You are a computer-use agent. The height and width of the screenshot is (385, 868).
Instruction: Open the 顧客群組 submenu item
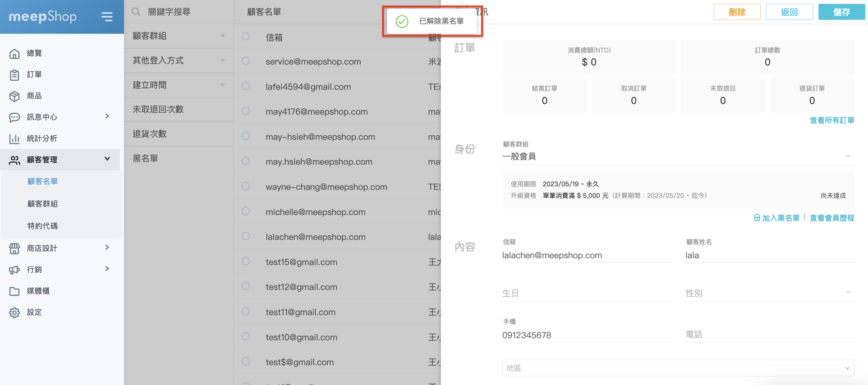(42, 204)
